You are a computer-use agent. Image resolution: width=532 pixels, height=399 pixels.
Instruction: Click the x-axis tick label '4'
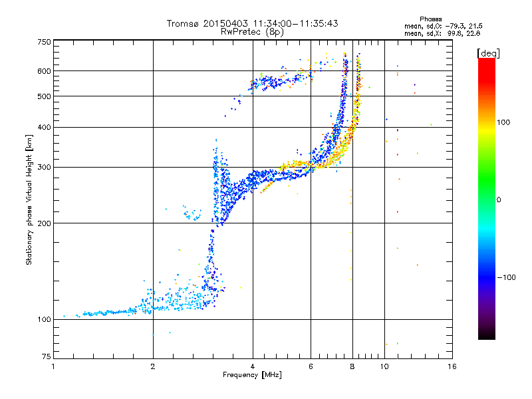[253, 366]
